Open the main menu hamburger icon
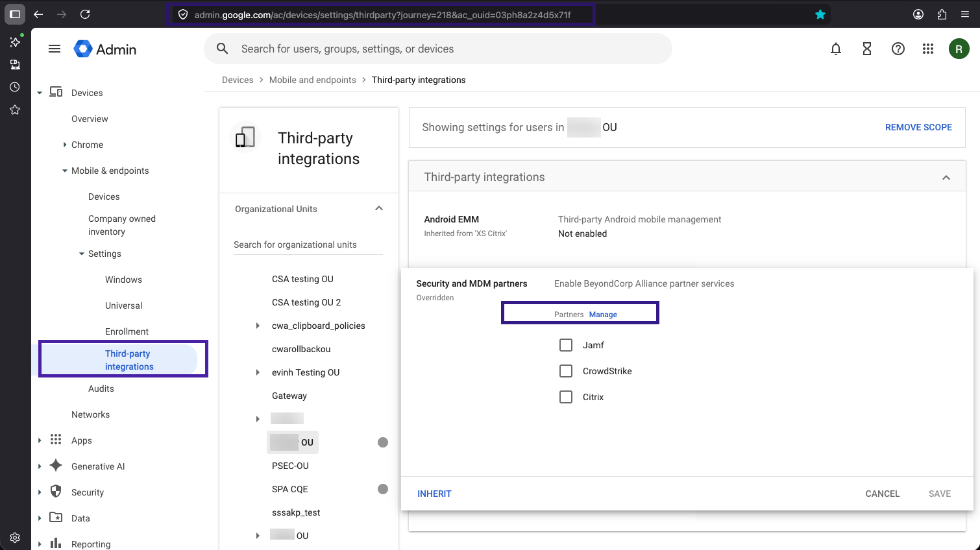The height and width of the screenshot is (550, 980). coord(55,49)
